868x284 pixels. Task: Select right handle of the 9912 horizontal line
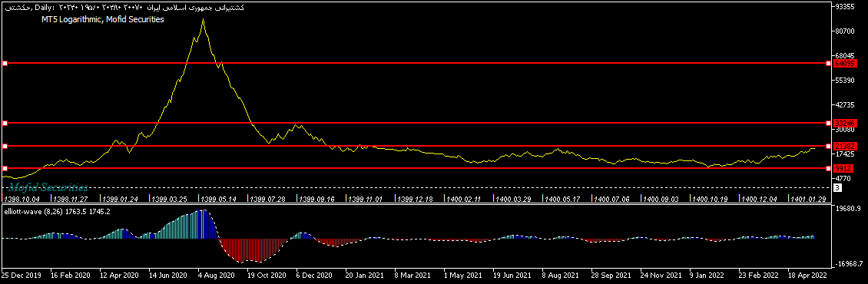pos(828,168)
